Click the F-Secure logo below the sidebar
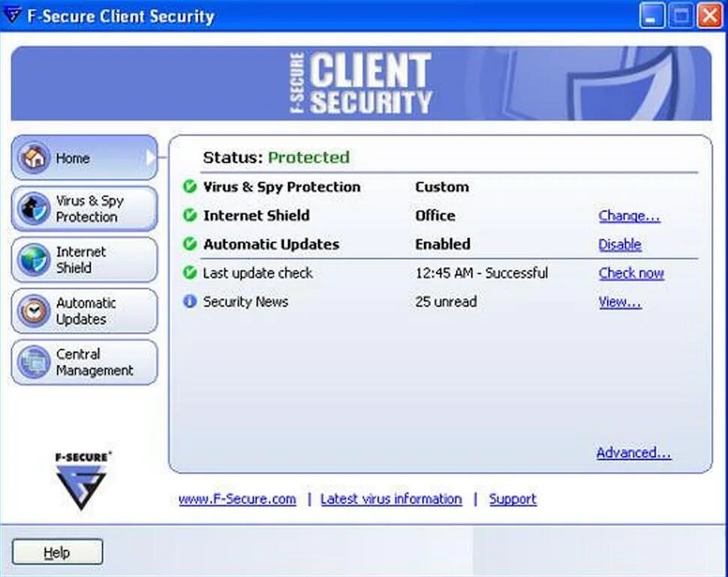The width and height of the screenshot is (728, 577). 82,480
